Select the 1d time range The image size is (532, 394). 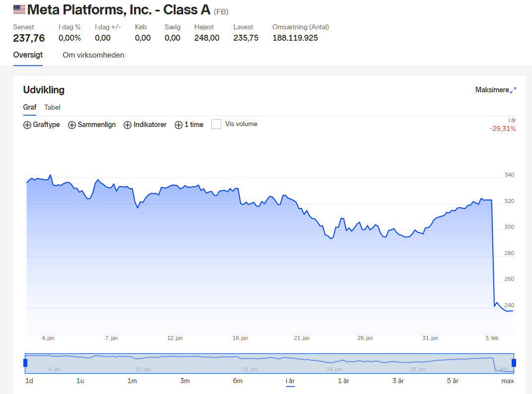pos(29,381)
